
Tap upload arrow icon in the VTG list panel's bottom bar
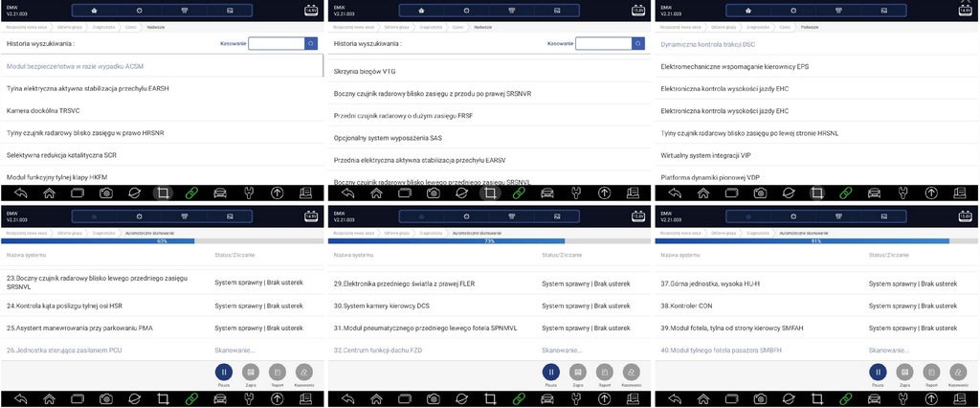coord(605,193)
